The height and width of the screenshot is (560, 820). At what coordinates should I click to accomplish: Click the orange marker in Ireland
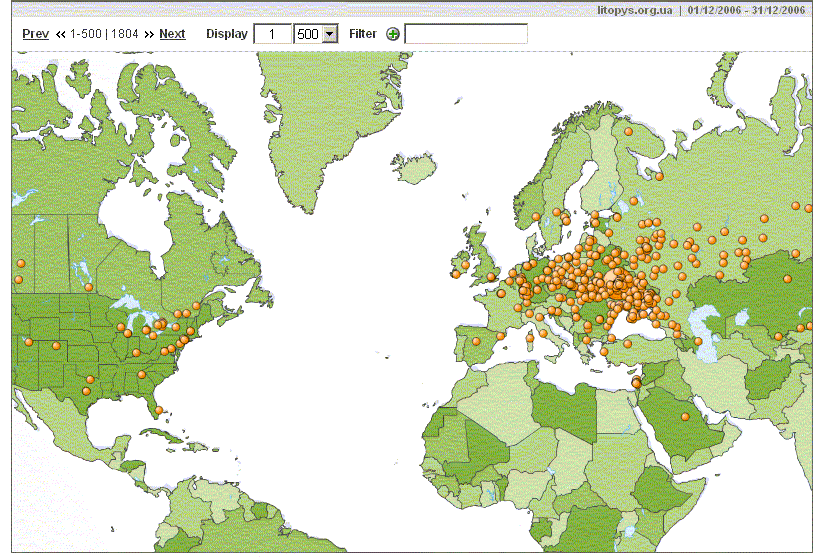456,274
